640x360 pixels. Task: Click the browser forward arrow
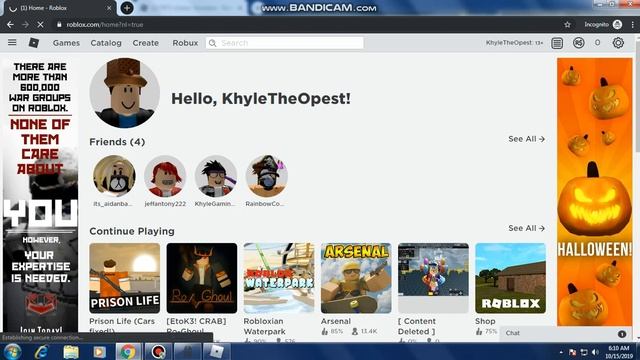click(x=25, y=24)
